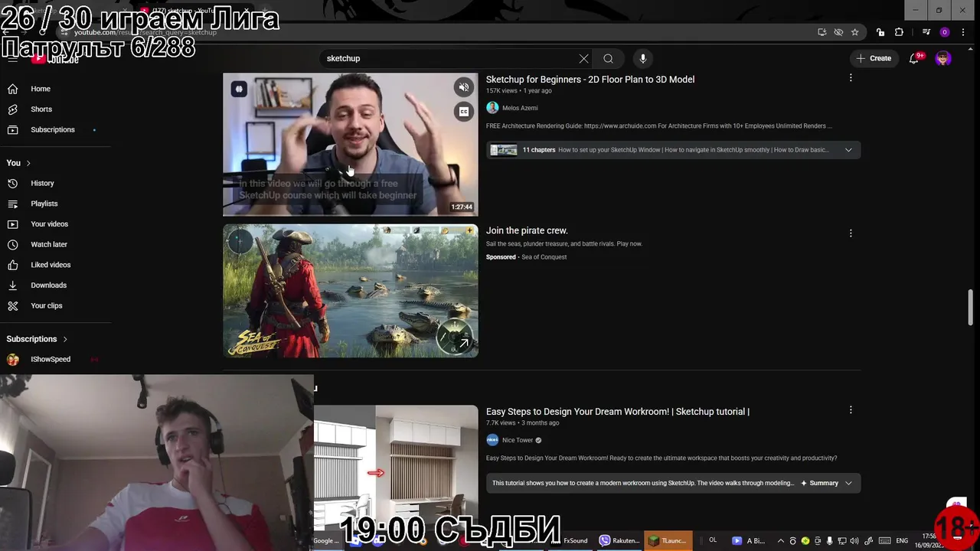Unmute the Sketchup for Beginners preview

pyautogui.click(x=463, y=87)
